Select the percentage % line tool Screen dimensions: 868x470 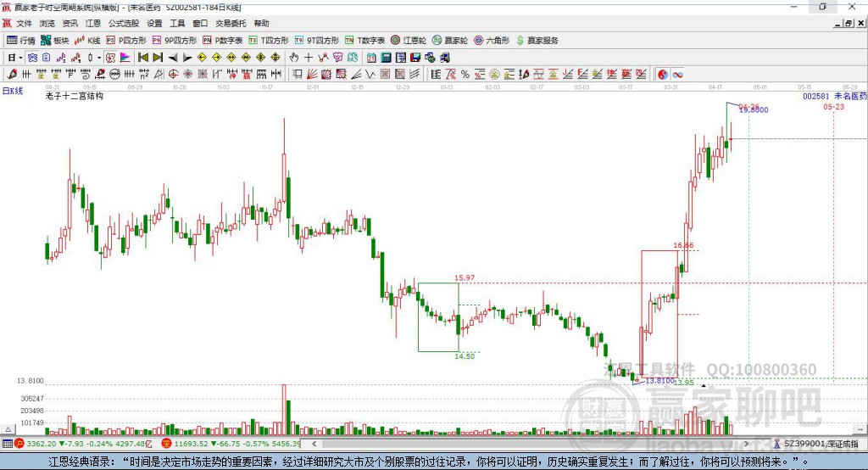tap(465, 75)
